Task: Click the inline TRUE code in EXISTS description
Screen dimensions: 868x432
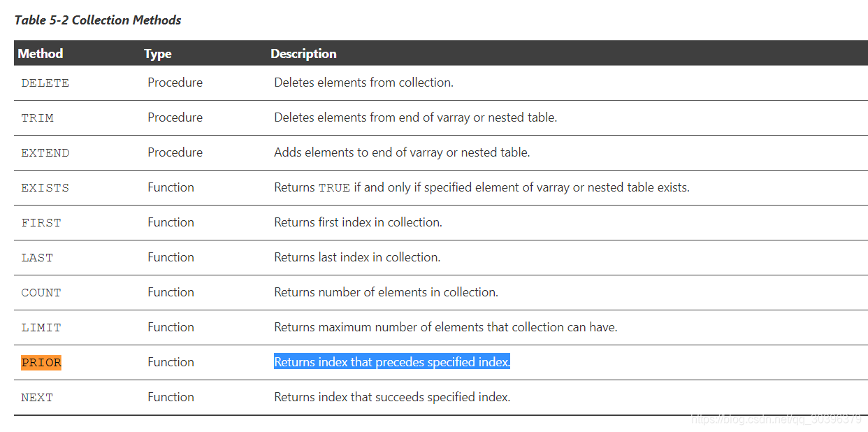Action: [x=334, y=188]
